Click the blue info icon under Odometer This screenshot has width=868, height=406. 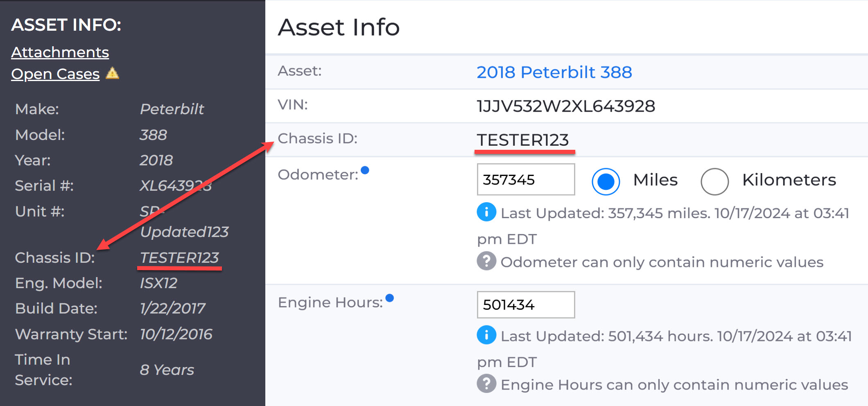tap(486, 212)
